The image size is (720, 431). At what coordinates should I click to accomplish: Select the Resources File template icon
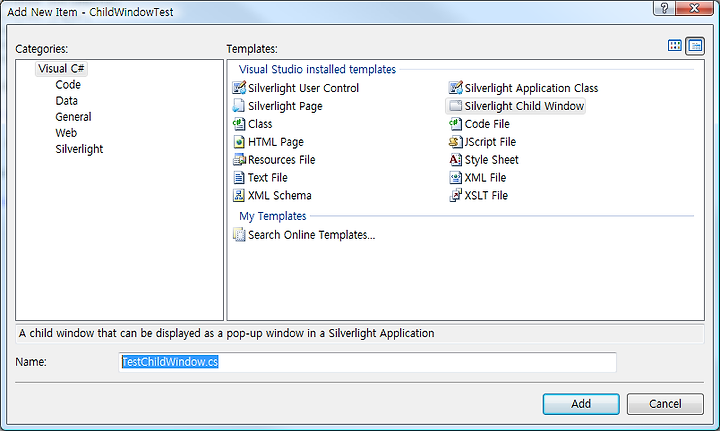pos(239,160)
